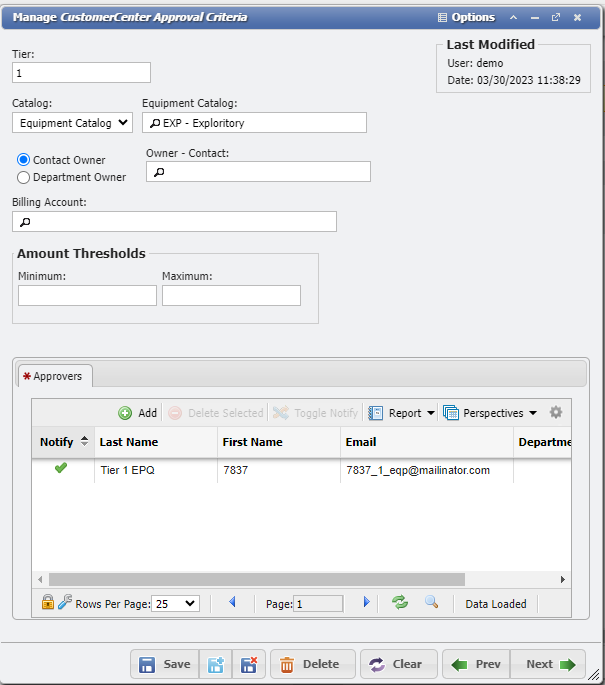Image resolution: width=605 pixels, height=685 pixels.
Task: Toggle the Notify checkmark for Tier 1 EPQ
Action: (61, 468)
